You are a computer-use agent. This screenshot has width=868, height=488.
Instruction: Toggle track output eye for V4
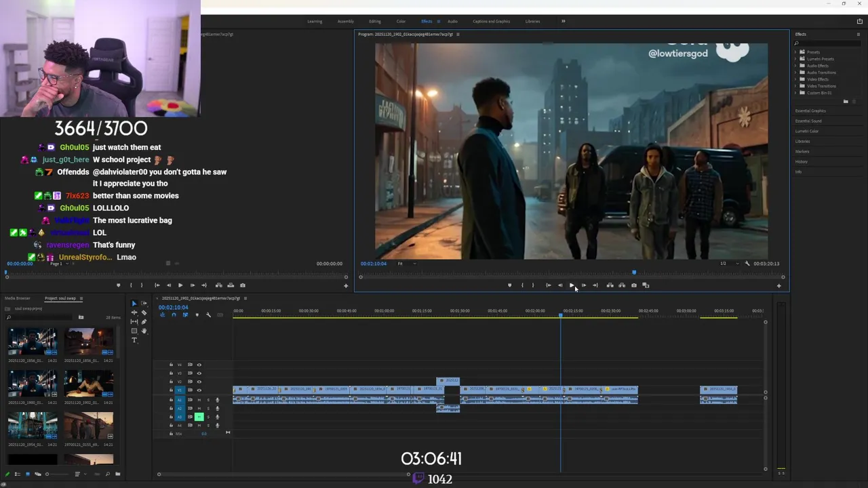pos(199,365)
